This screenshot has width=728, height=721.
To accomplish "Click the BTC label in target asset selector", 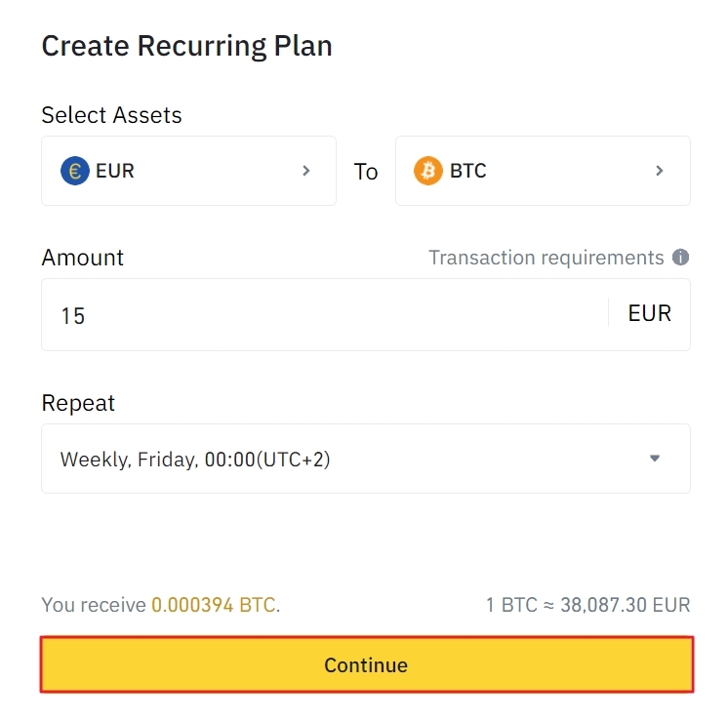I will tap(468, 172).
